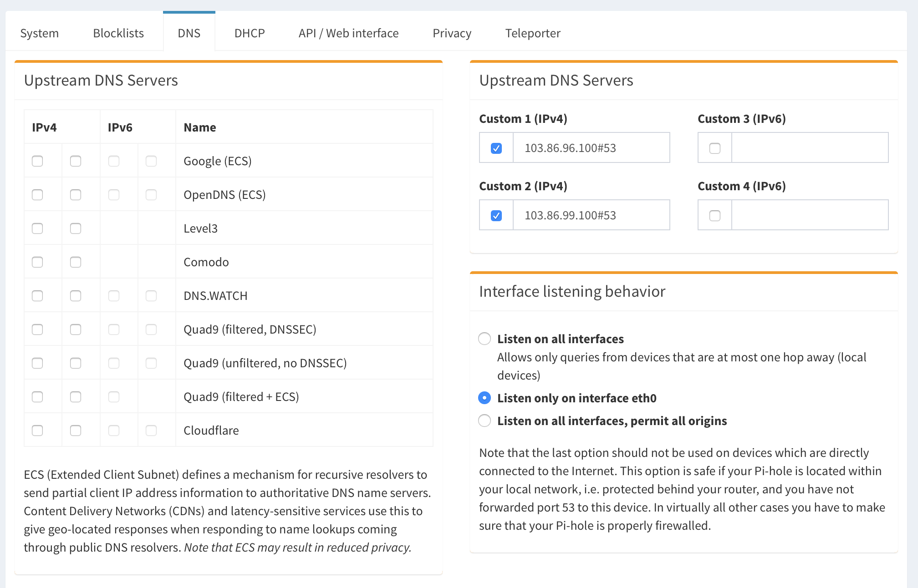Check the Level3 IPv4 checkbox
The height and width of the screenshot is (588, 918).
[37, 228]
